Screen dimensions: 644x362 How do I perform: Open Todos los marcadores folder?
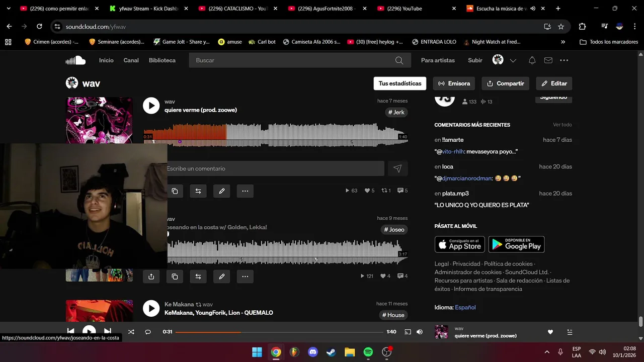(x=609, y=42)
